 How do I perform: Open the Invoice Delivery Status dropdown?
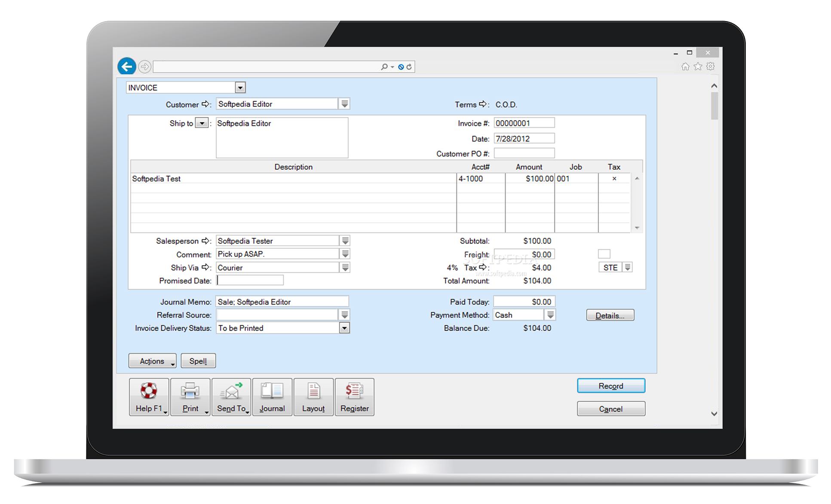[x=344, y=328]
